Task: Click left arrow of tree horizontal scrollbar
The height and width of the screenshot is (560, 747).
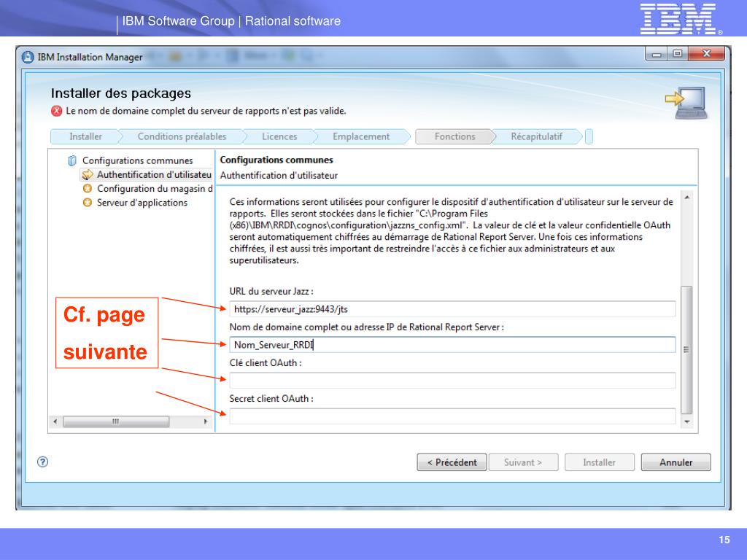Action: click(55, 421)
